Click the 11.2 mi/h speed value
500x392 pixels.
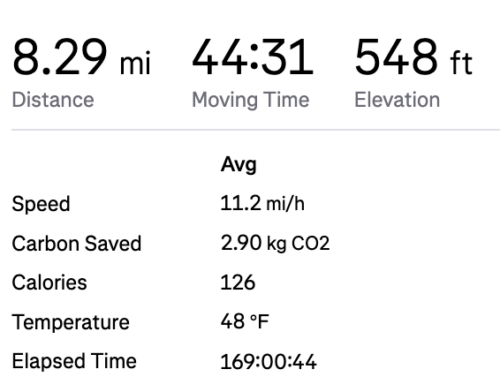tap(262, 203)
